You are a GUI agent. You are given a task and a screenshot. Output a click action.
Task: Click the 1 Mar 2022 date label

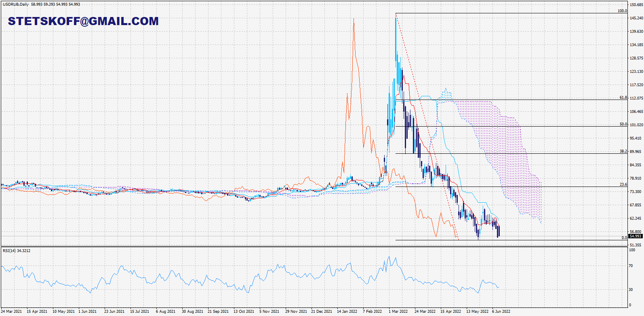coord(398,312)
